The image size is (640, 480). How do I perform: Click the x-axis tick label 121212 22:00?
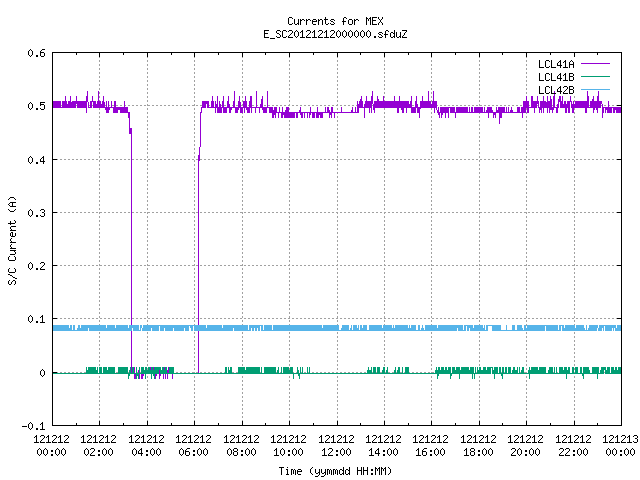(x=573, y=446)
